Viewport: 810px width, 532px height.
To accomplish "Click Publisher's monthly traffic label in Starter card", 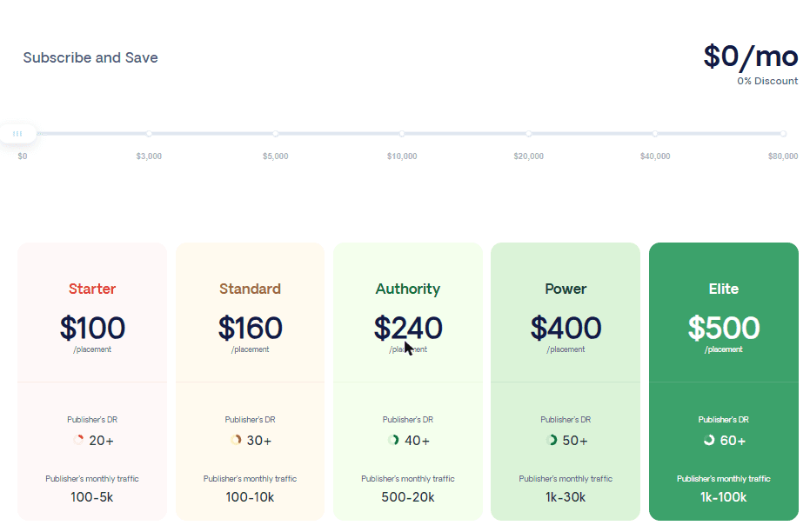I will coord(92,479).
